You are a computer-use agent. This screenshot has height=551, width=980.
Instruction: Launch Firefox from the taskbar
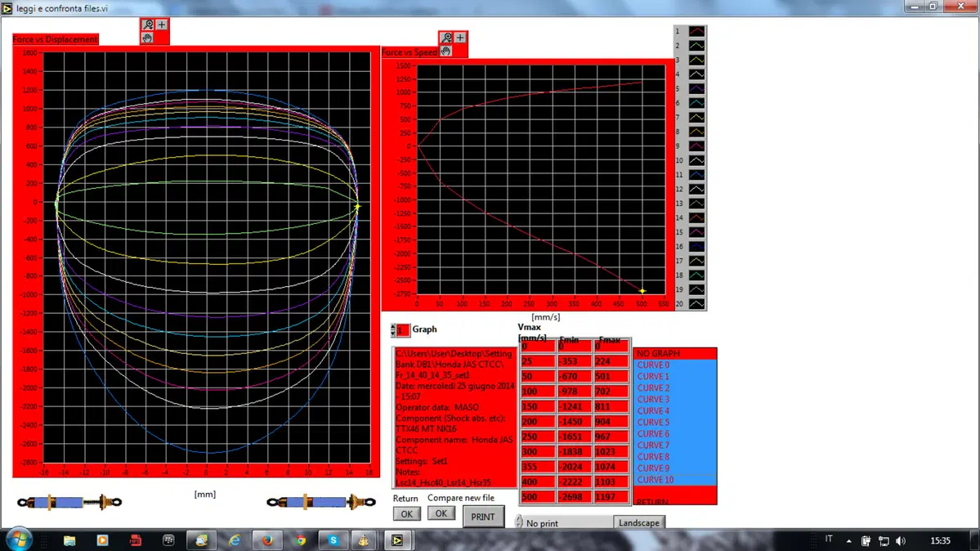(267, 540)
